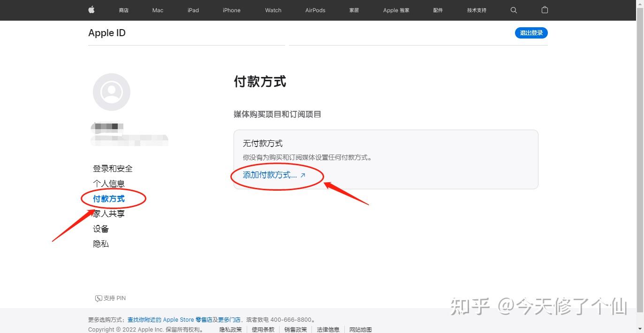
Task: Click the scrollbar up arrow
Action: [640, 4]
